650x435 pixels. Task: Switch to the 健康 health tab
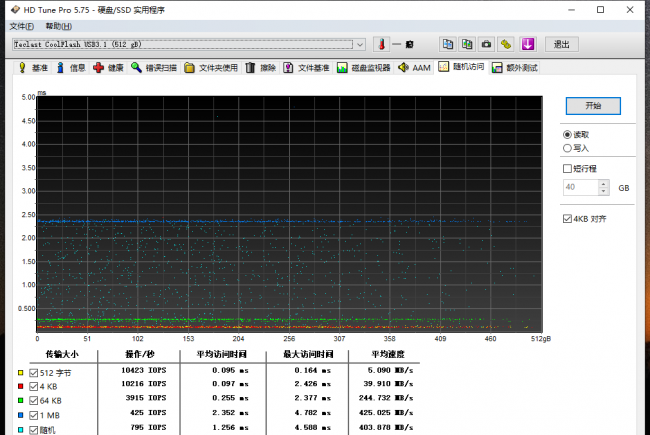109,68
